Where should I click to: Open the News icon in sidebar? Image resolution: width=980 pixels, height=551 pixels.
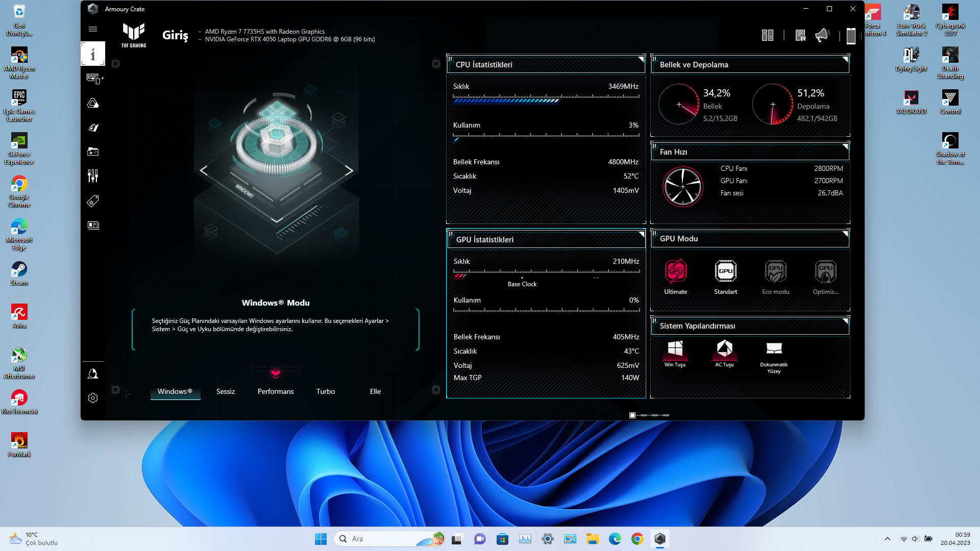pos(93,225)
